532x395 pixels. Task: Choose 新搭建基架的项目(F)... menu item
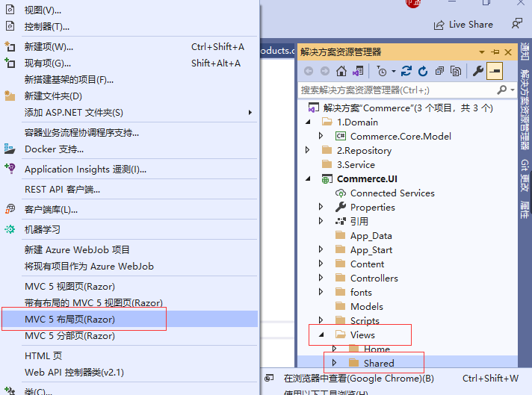tap(129, 79)
